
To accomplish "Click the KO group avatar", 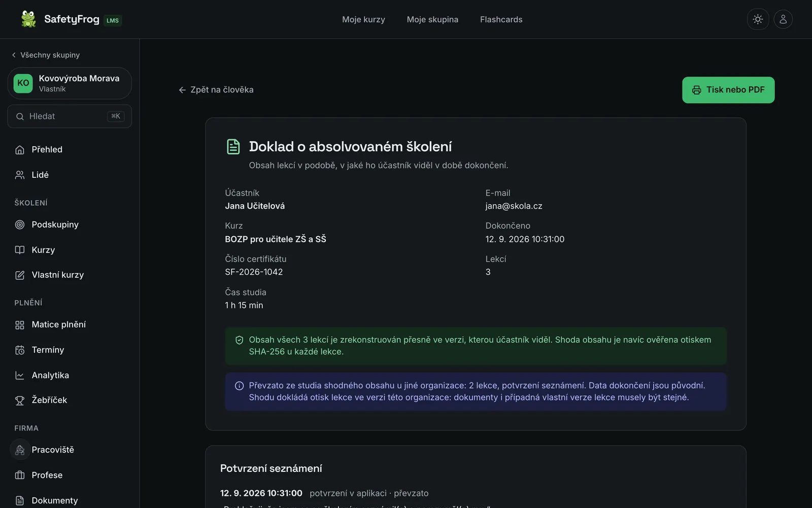I will click(x=23, y=83).
